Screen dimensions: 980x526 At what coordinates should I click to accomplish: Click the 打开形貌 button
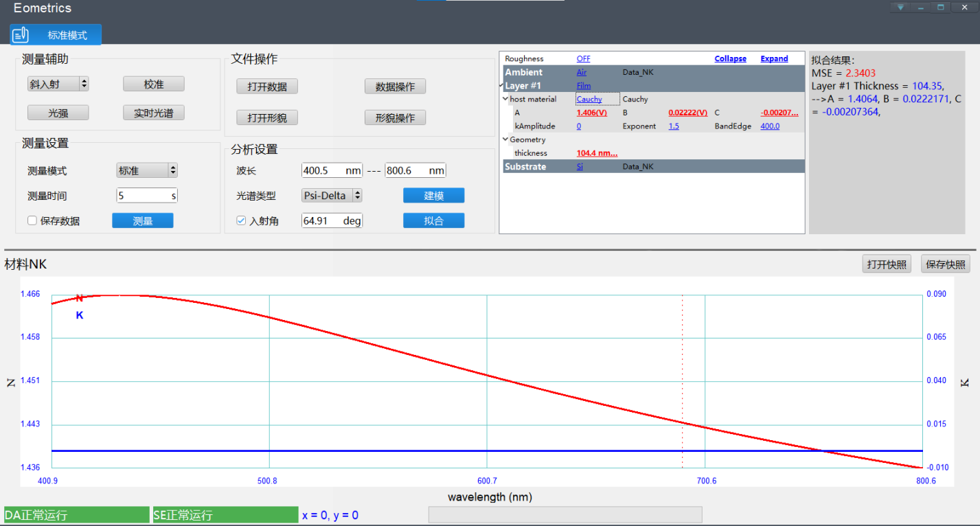(x=267, y=117)
